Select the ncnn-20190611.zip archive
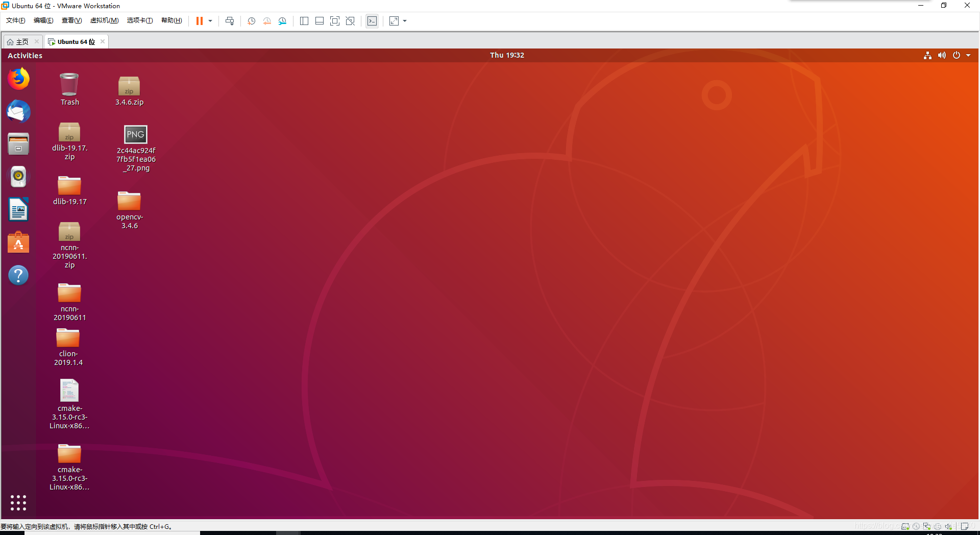 pyautogui.click(x=69, y=245)
